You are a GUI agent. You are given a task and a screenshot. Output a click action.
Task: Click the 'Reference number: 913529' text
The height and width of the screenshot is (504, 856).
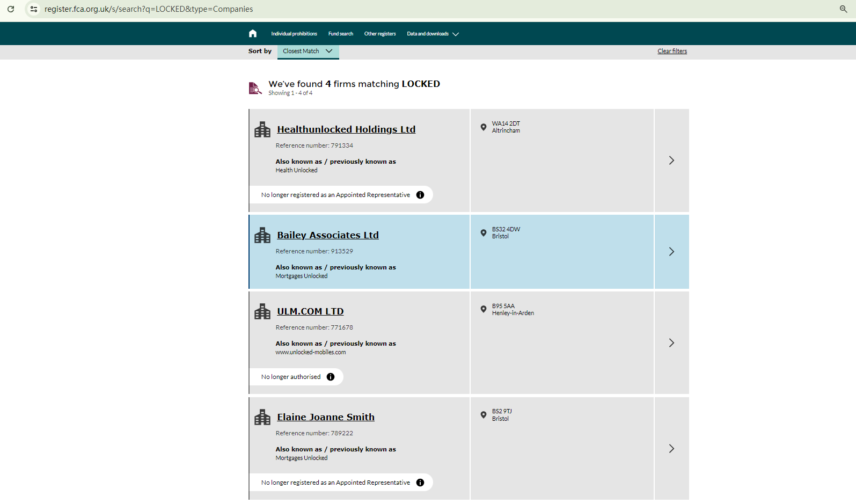click(x=314, y=251)
